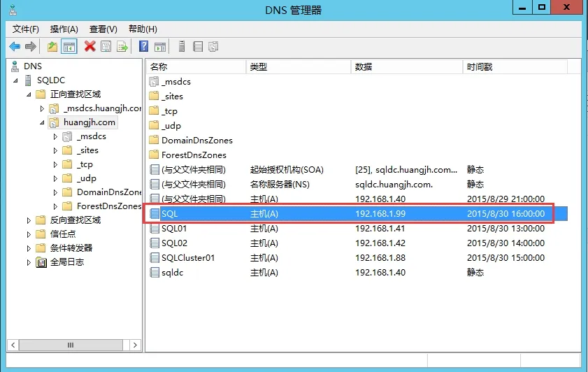The image size is (588, 372).
Task: Click tree pane scroll left arrow
Action: point(13,345)
